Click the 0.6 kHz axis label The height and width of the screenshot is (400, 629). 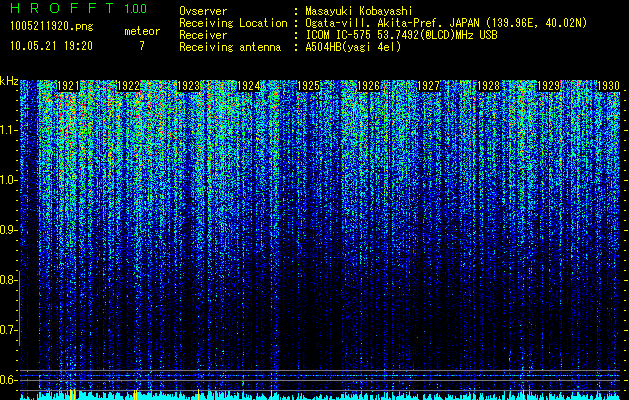pyautogui.click(x=9, y=380)
